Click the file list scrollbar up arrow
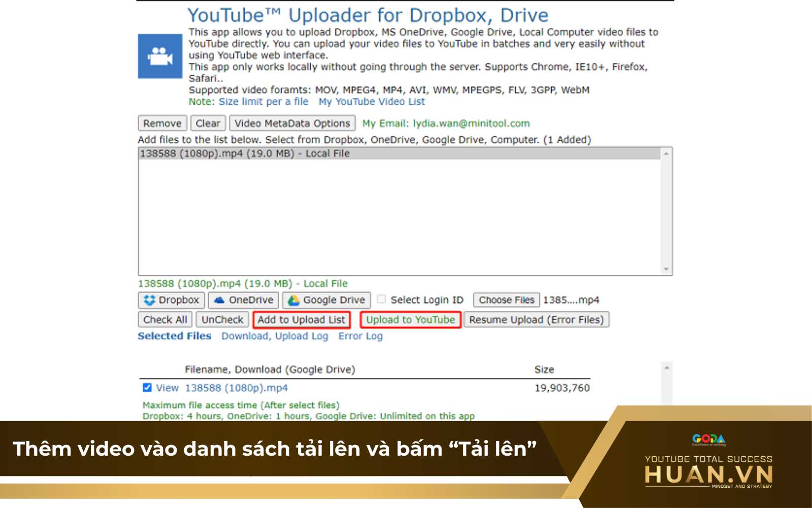The image size is (812, 508). click(666, 153)
